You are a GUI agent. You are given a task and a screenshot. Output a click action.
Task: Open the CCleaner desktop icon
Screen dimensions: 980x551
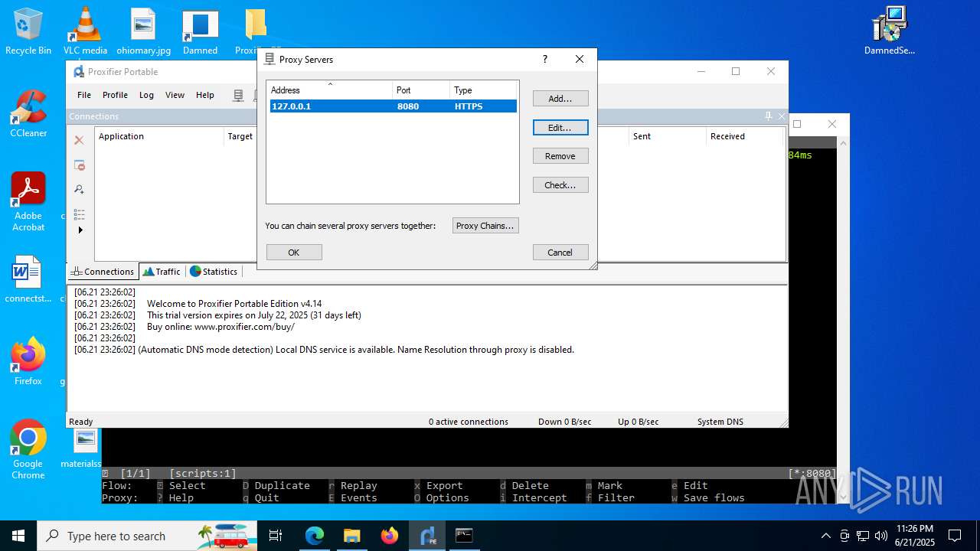tap(28, 113)
